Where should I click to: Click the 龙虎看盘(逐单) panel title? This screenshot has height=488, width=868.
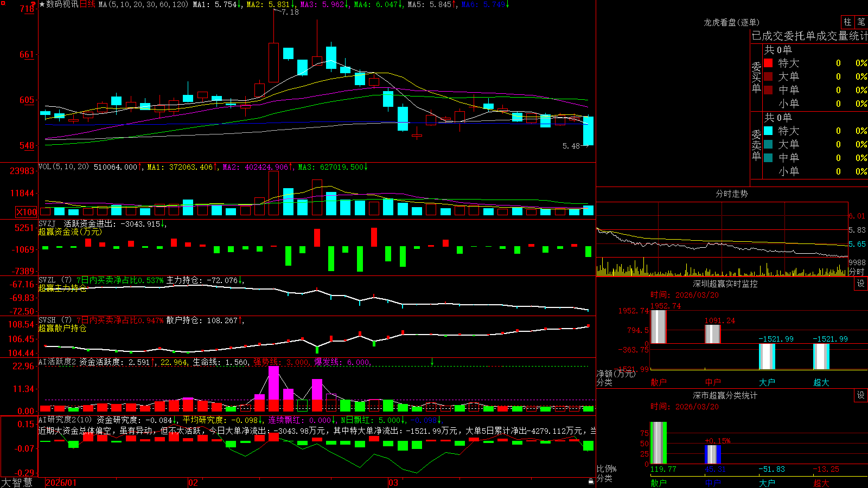tap(731, 22)
